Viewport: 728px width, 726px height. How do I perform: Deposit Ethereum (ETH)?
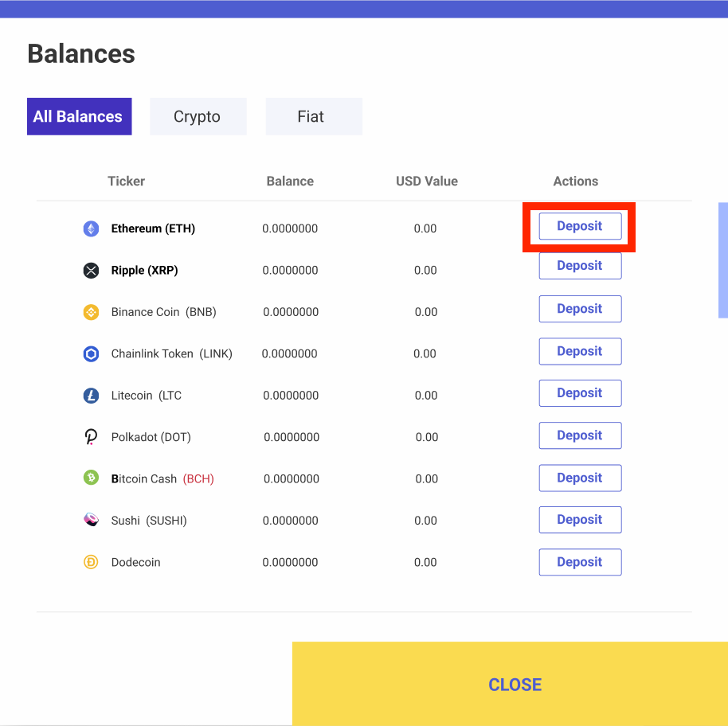(580, 226)
